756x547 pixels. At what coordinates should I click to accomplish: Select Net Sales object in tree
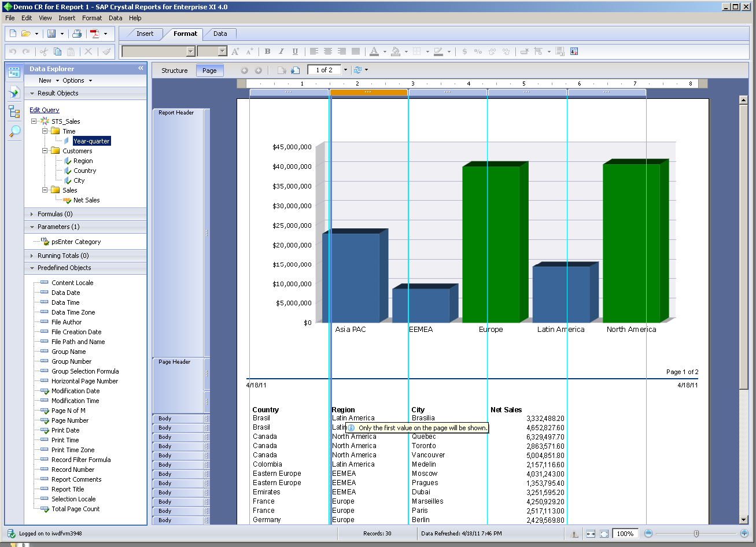click(x=86, y=200)
